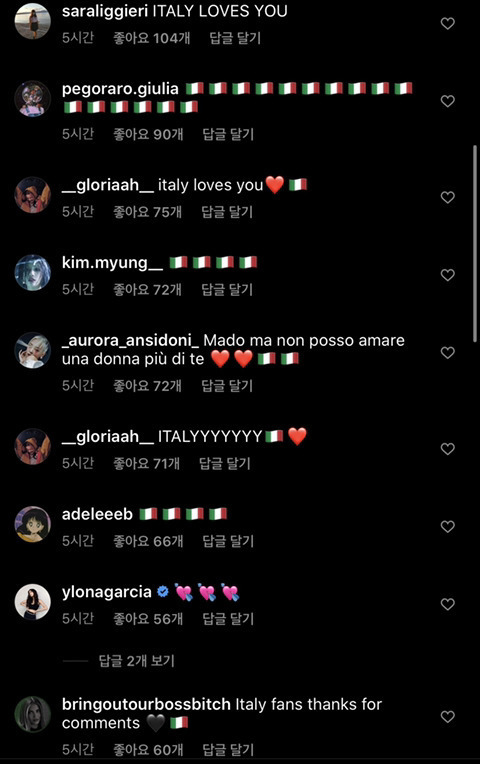The image size is (480, 764).
Task: Tap heart on pegoraro.giulia's flag comment
Action: [447, 101]
